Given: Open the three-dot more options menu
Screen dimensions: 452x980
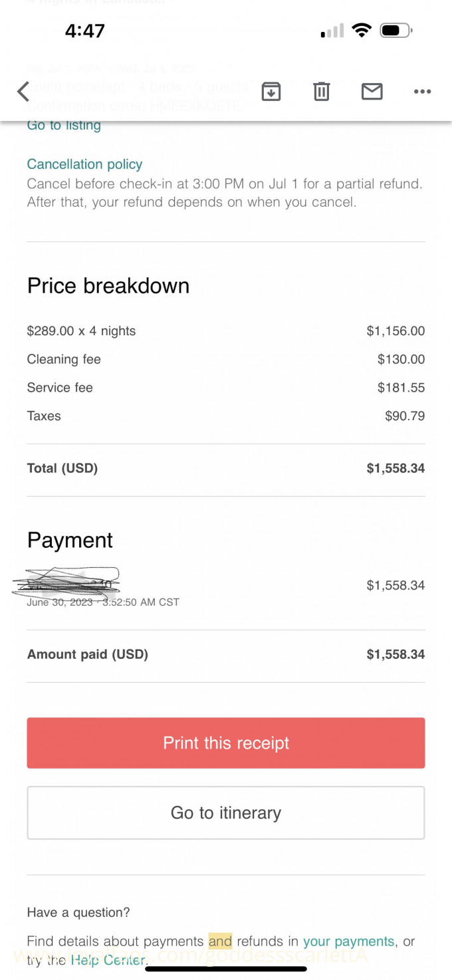Looking at the screenshot, I should (x=422, y=92).
